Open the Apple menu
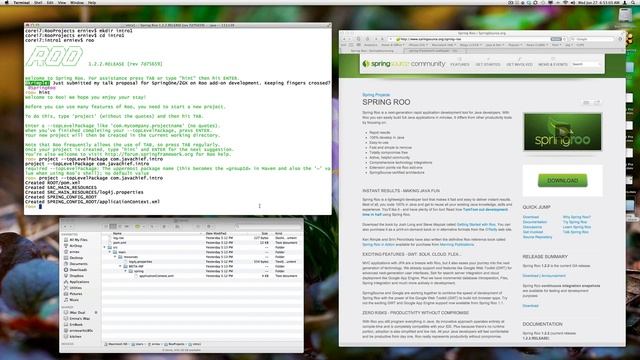The height and width of the screenshot is (360, 640). pyautogui.click(x=7, y=2)
